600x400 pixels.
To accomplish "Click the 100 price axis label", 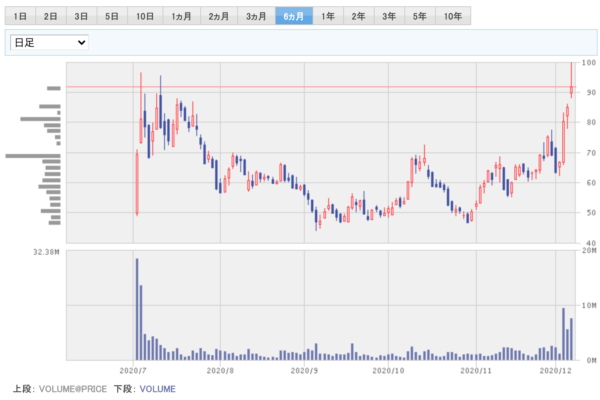I will [589, 62].
